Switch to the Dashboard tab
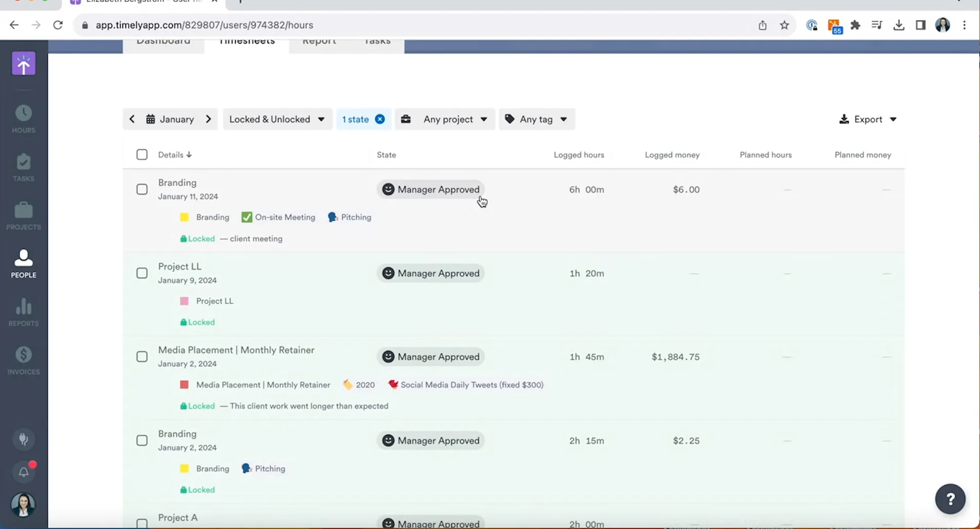The image size is (980, 529). click(163, 42)
